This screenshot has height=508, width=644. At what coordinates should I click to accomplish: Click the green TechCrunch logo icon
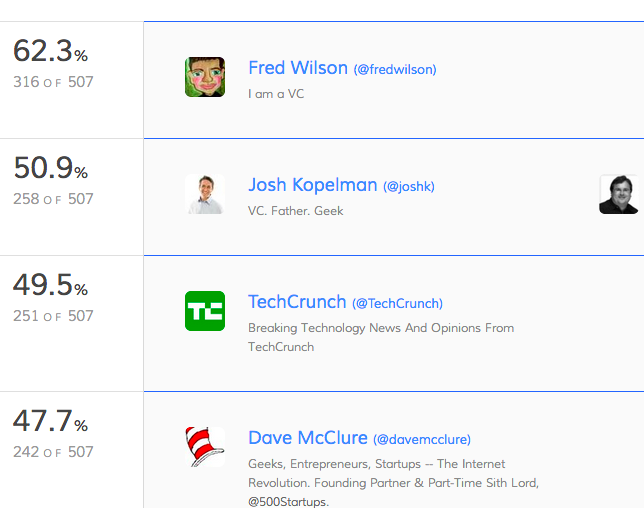point(205,311)
